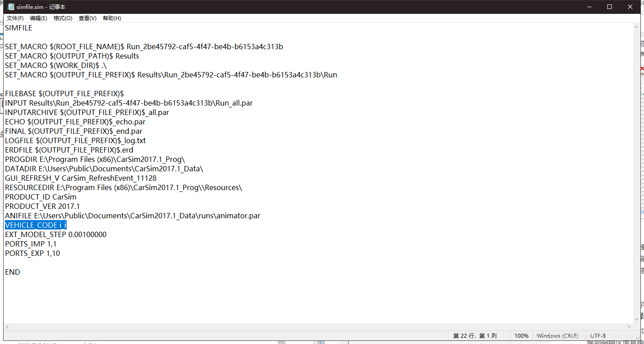Click the PORTS_EXP 1,10 line

pyautogui.click(x=33, y=253)
